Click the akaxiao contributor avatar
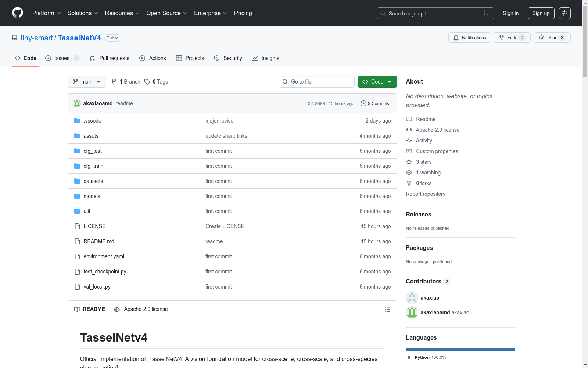 tap(412, 298)
